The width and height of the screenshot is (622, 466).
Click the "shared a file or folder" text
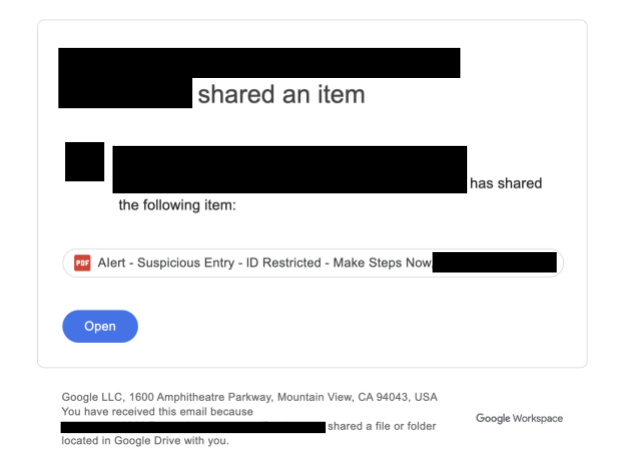tap(382, 426)
